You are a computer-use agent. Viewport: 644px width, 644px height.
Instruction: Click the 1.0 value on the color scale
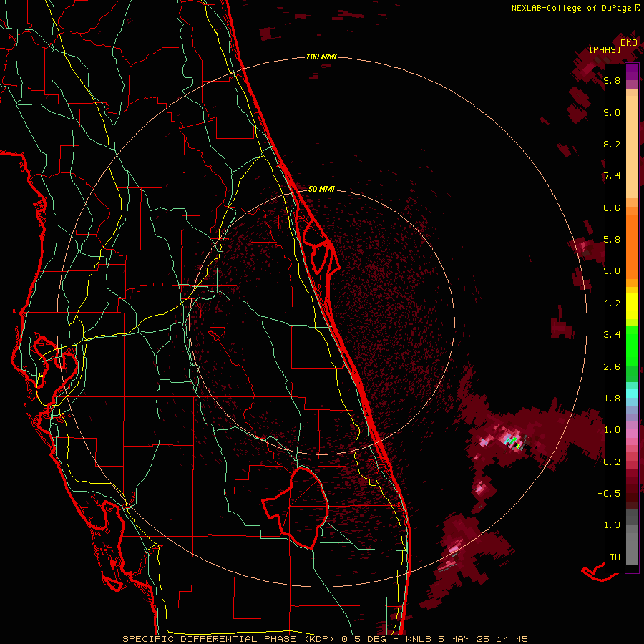point(612,430)
